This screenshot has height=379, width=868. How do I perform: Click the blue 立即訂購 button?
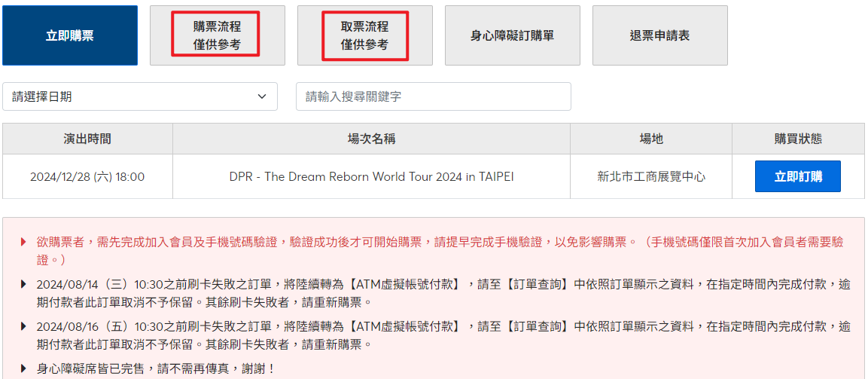[x=798, y=176]
